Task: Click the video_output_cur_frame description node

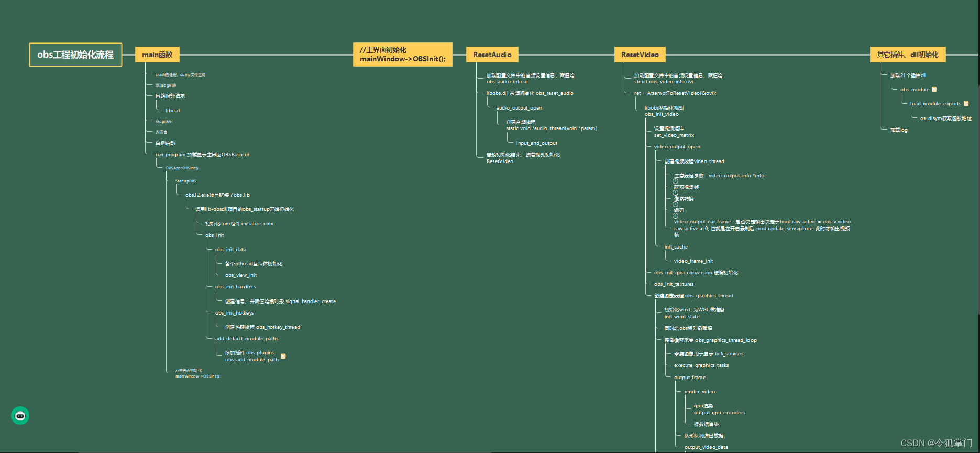Action: click(x=763, y=228)
